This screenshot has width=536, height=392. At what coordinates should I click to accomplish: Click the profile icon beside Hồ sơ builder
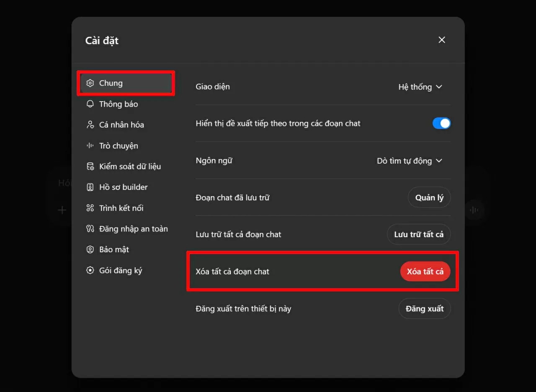(x=90, y=187)
